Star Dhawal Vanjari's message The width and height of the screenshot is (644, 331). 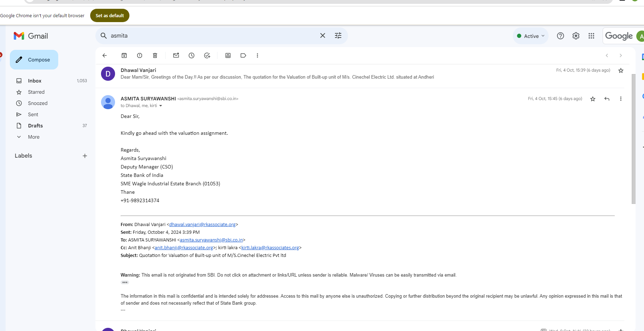[621, 71]
